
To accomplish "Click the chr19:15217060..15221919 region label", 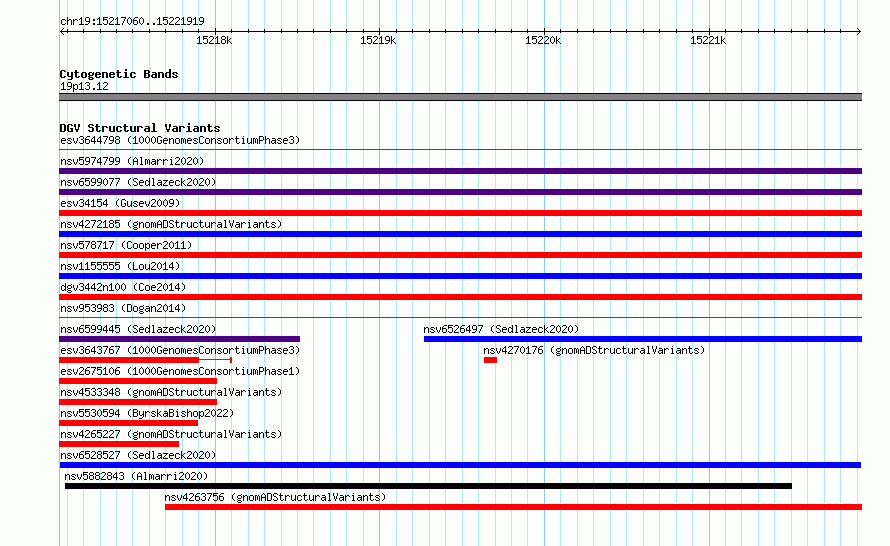I will tap(132, 21).
